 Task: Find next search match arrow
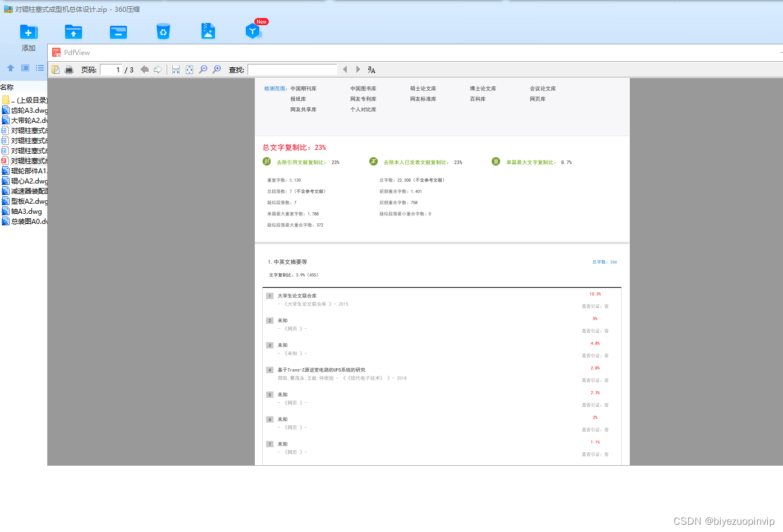point(358,70)
